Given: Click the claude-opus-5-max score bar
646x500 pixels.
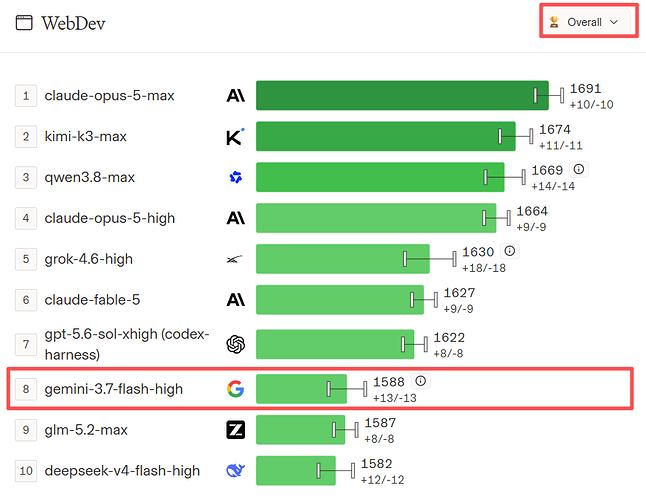Looking at the screenshot, I should (x=402, y=96).
